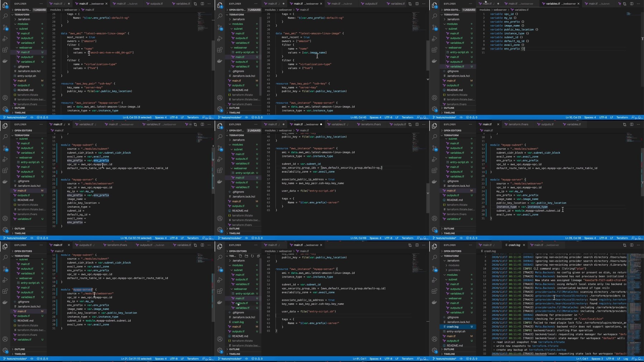The height and width of the screenshot is (362, 644).
Task: Open crash.log file in Ln 61, Col 1 window
Action: point(238,322)
